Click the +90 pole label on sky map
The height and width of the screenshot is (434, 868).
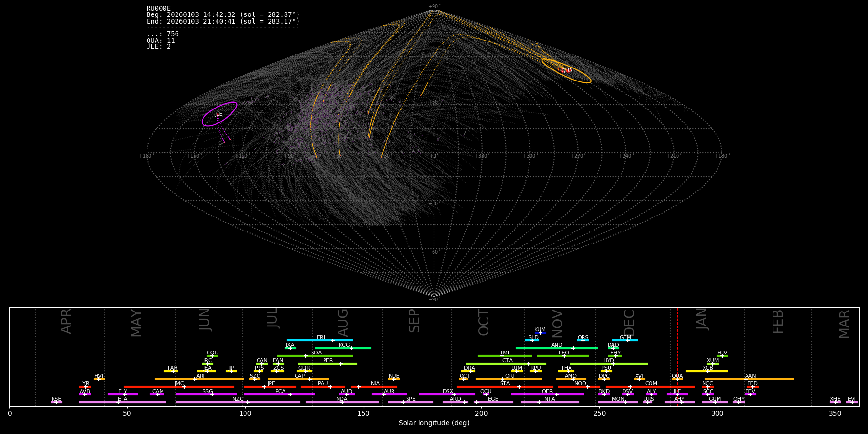pos(434,6)
